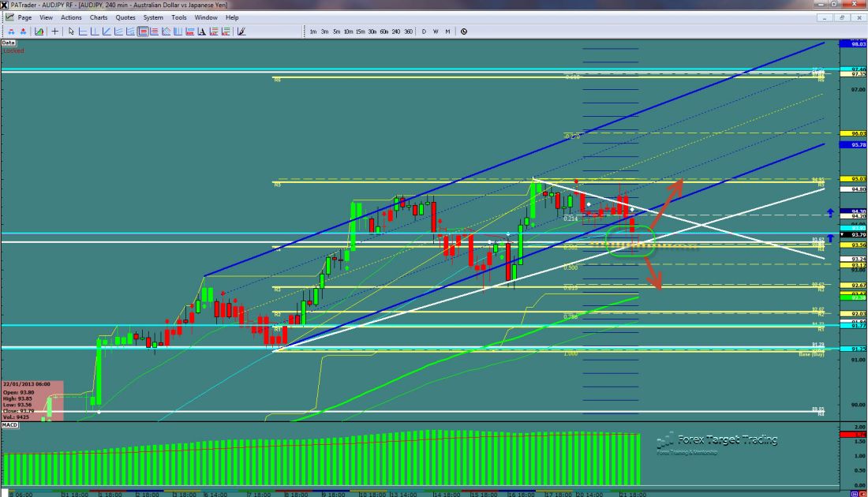Open the Actions menu
Viewport: 868px width, 497px height.
click(x=70, y=17)
